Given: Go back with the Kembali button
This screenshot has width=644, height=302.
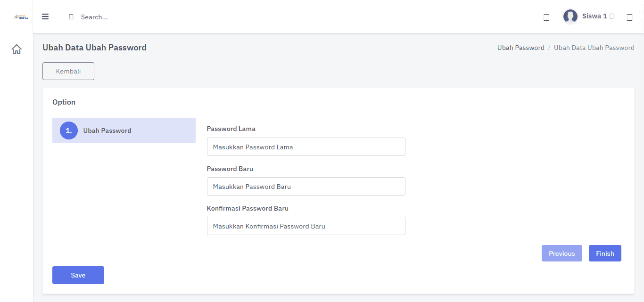Looking at the screenshot, I should [x=68, y=71].
